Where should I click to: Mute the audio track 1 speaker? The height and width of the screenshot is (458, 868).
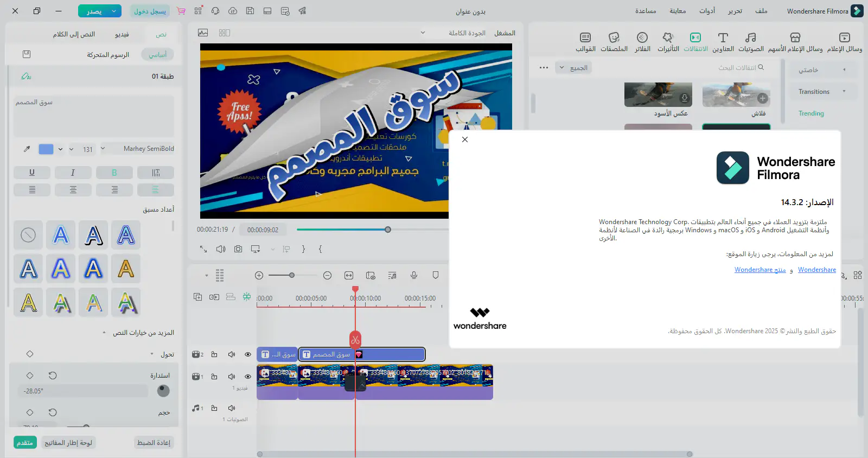click(x=232, y=408)
